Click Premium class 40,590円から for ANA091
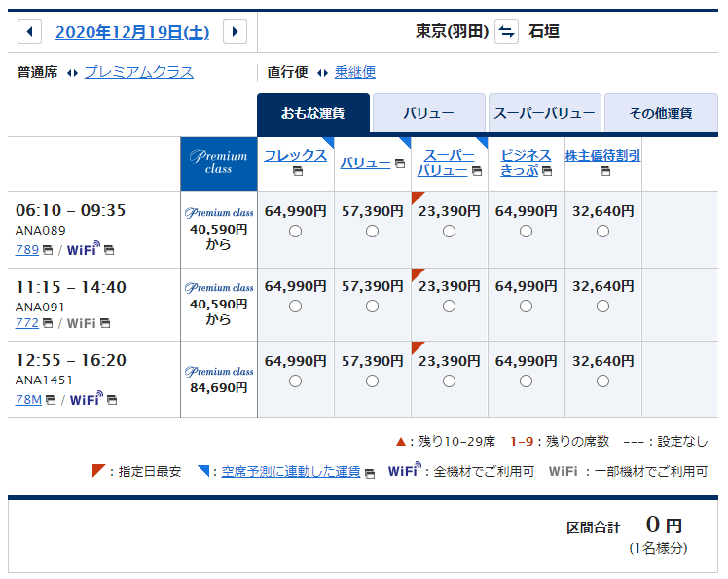 pyautogui.click(x=219, y=305)
